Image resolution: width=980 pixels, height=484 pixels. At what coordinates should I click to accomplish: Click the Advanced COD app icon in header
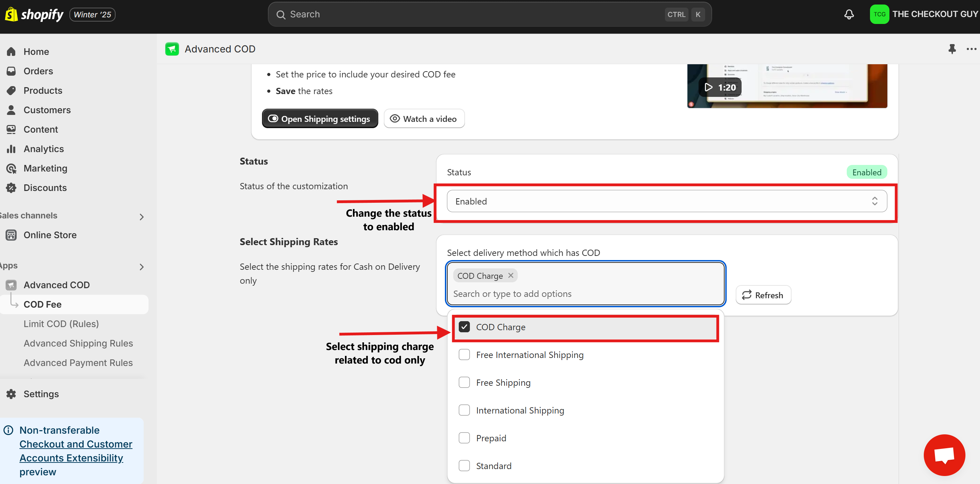172,49
